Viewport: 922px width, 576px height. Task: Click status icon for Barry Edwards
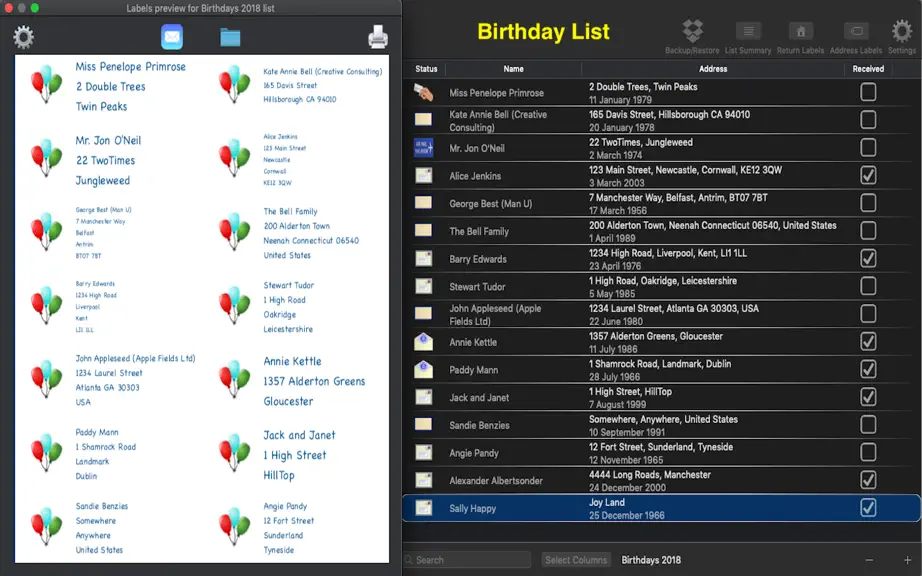point(423,258)
